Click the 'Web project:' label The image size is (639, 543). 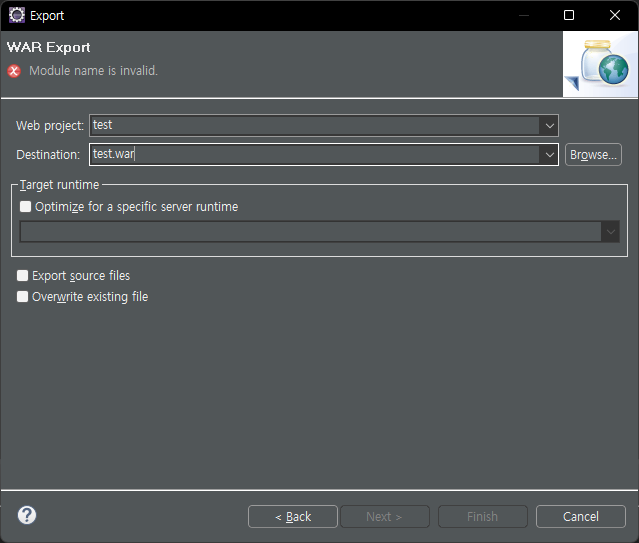[x=50, y=126]
